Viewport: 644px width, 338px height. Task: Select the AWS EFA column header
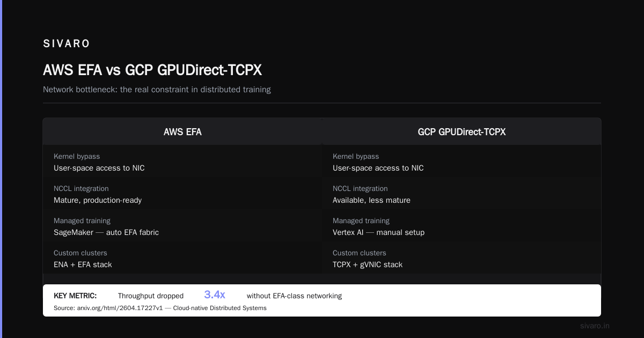click(x=182, y=131)
